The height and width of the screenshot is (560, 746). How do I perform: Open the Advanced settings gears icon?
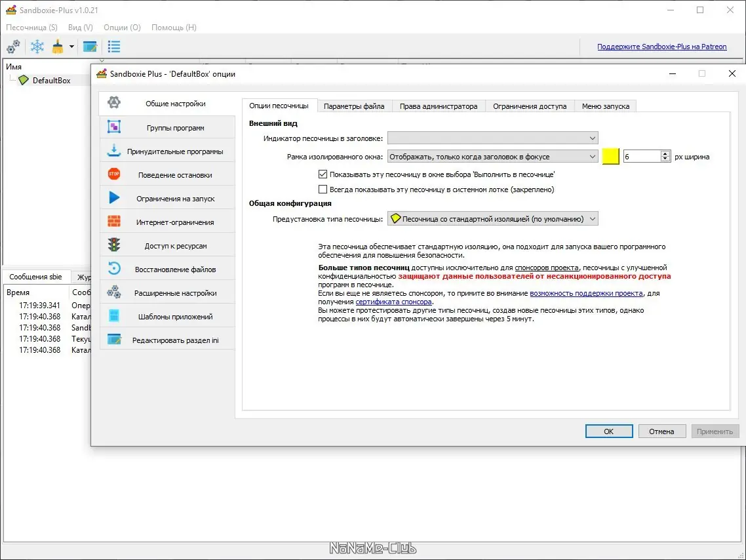[113, 292]
